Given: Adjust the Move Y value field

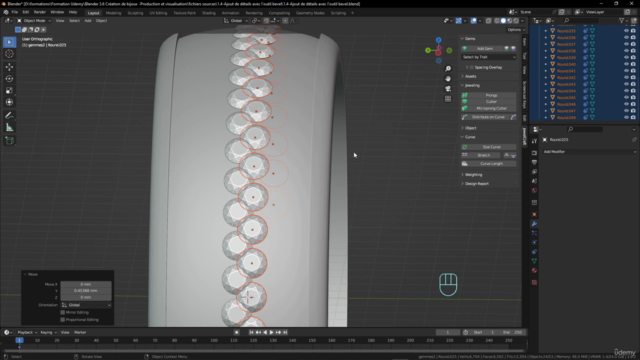Looking at the screenshot, I should [x=86, y=291].
